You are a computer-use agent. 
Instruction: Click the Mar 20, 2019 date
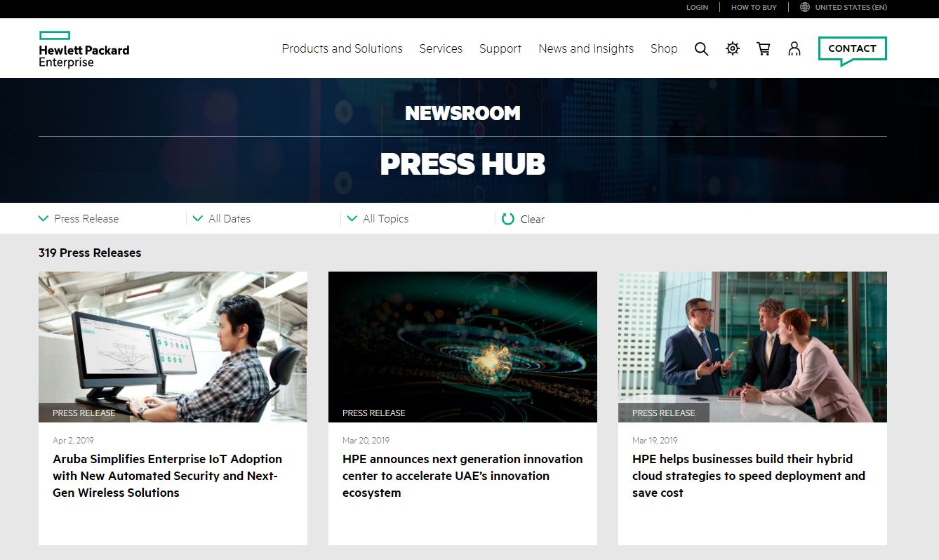[366, 441]
